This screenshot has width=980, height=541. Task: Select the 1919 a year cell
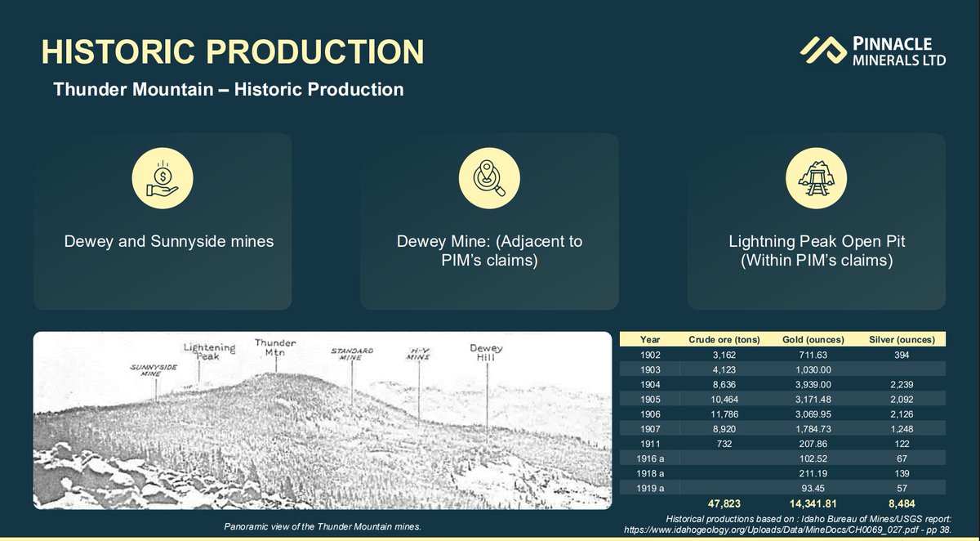click(650, 487)
